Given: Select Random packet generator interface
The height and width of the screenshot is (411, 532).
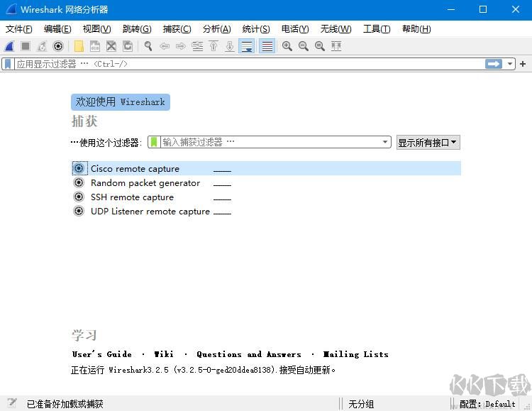Looking at the screenshot, I should 266,182.
